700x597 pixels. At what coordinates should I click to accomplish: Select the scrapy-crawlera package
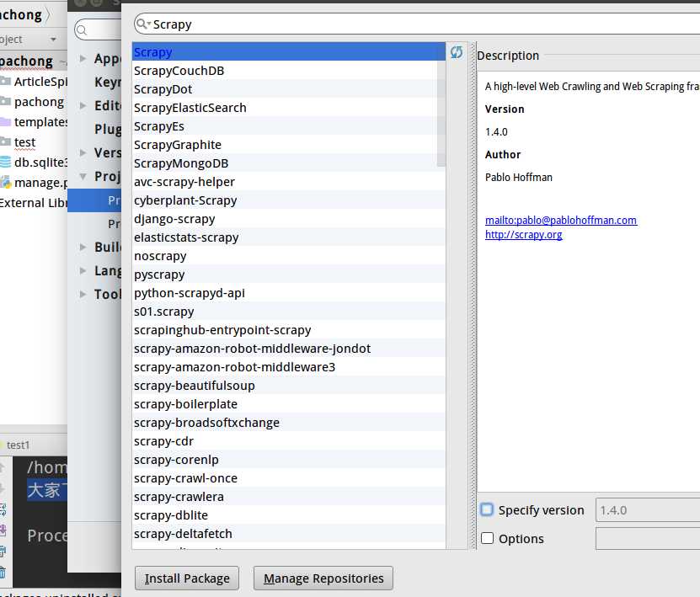[x=289, y=496]
